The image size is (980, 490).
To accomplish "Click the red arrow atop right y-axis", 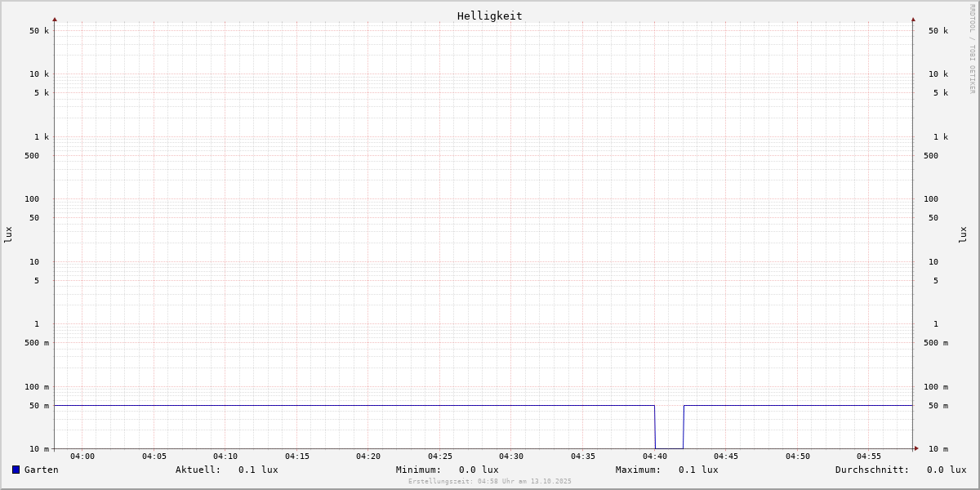I will 913,19.
